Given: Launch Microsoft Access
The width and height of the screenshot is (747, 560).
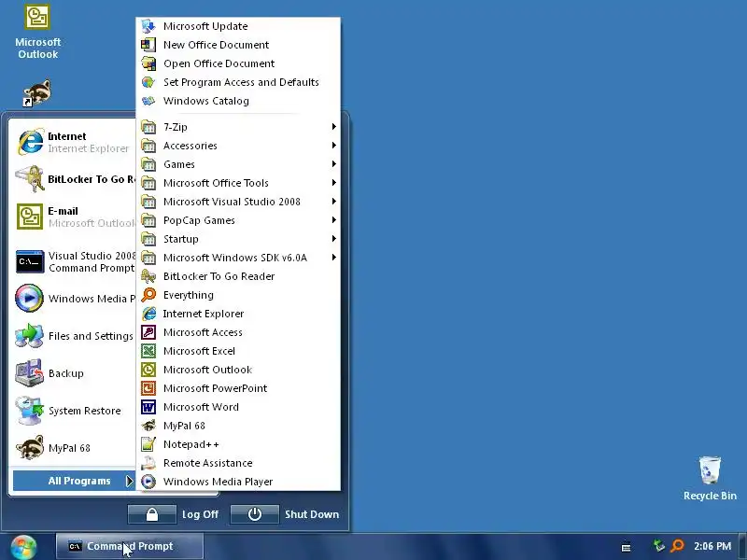Looking at the screenshot, I should click(238, 332).
